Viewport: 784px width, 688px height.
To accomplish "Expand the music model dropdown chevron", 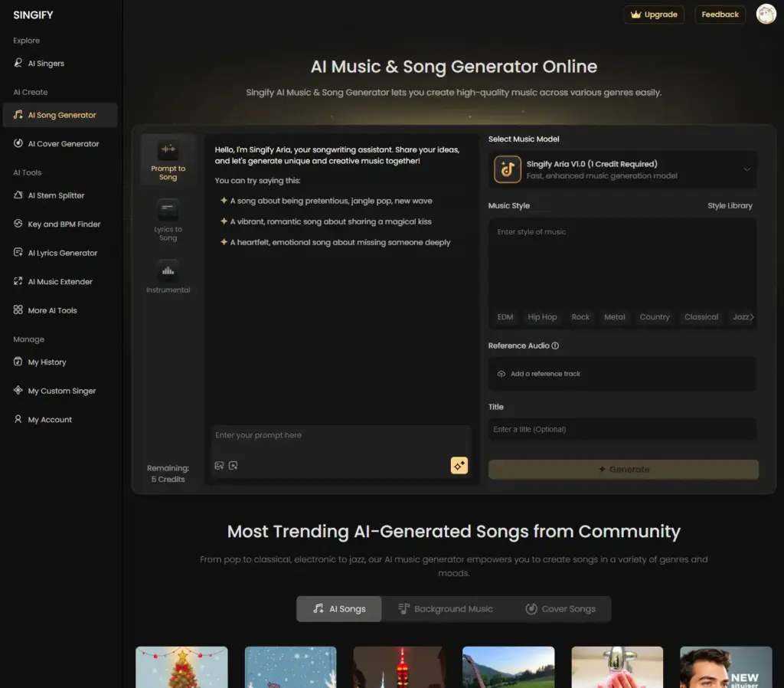I will click(747, 169).
